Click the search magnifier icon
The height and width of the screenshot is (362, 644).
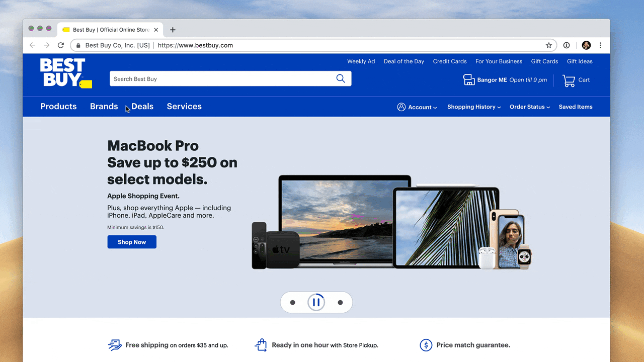point(341,78)
